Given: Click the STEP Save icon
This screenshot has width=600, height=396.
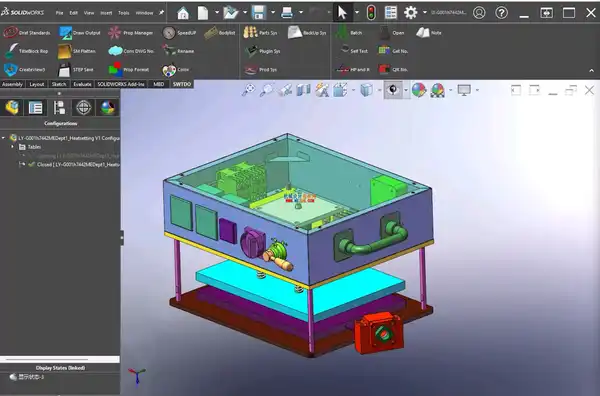Looking at the screenshot, I should pos(64,70).
